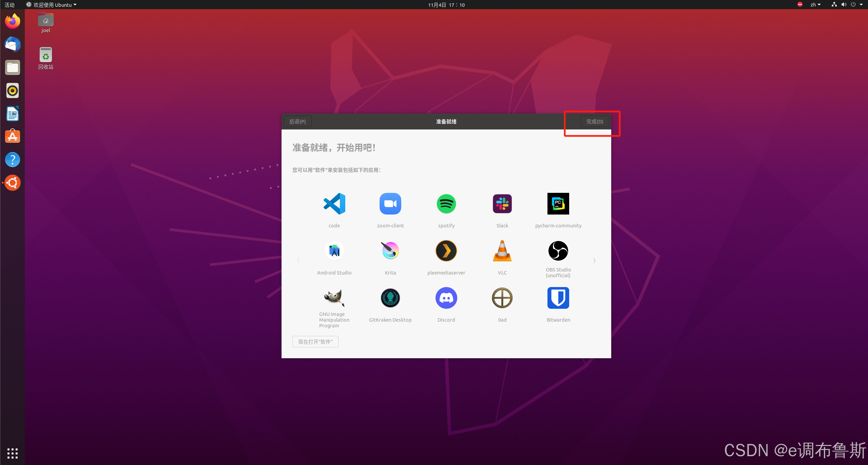This screenshot has height=465, width=868.
Task: Click 现在打开“软件” button
Action: point(315,342)
